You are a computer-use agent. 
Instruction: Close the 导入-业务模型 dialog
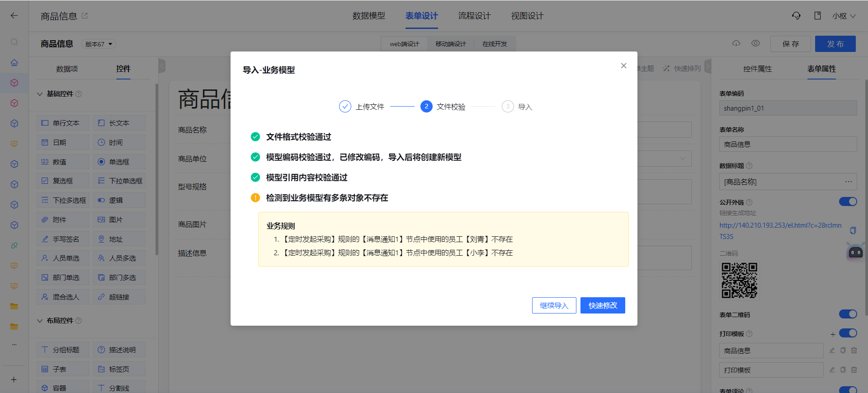pyautogui.click(x=624, y=65)
